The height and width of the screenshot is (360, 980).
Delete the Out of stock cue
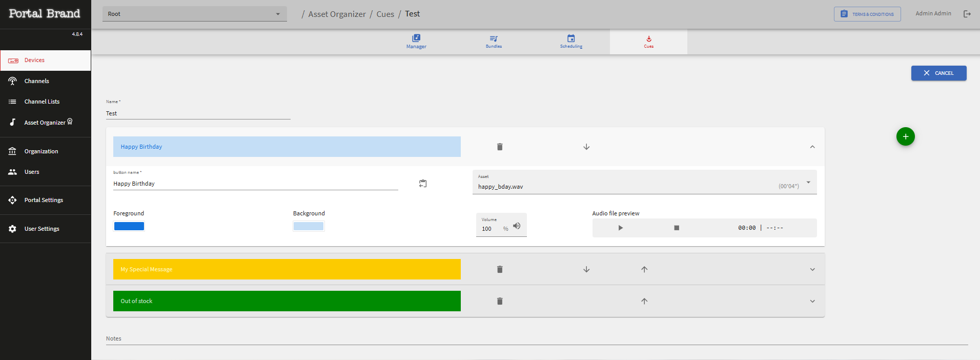(x=500, y=301)
